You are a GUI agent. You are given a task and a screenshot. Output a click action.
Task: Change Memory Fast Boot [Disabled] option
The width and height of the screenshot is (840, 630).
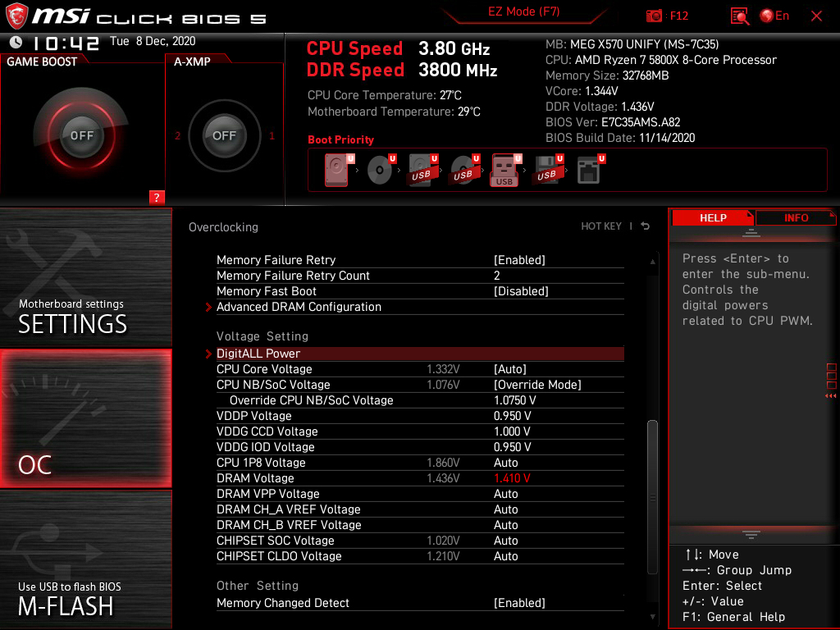point(521,291)
